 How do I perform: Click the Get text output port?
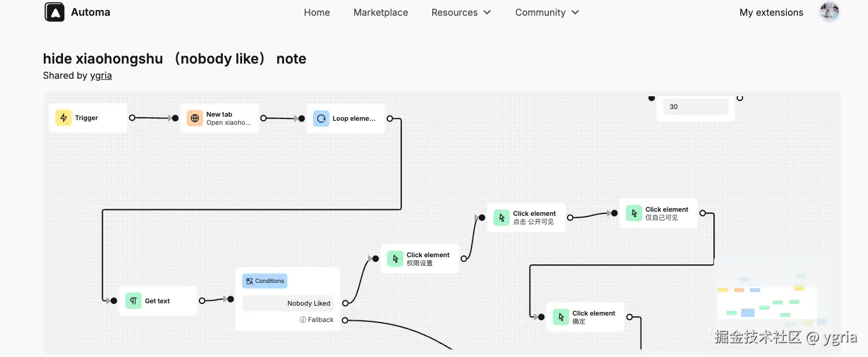coord(202,301)
